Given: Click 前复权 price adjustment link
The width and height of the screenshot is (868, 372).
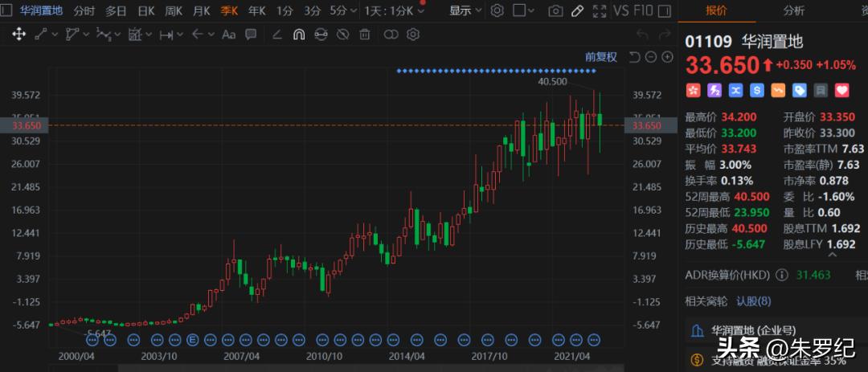Looking at the screenshot, I should 601,57.
